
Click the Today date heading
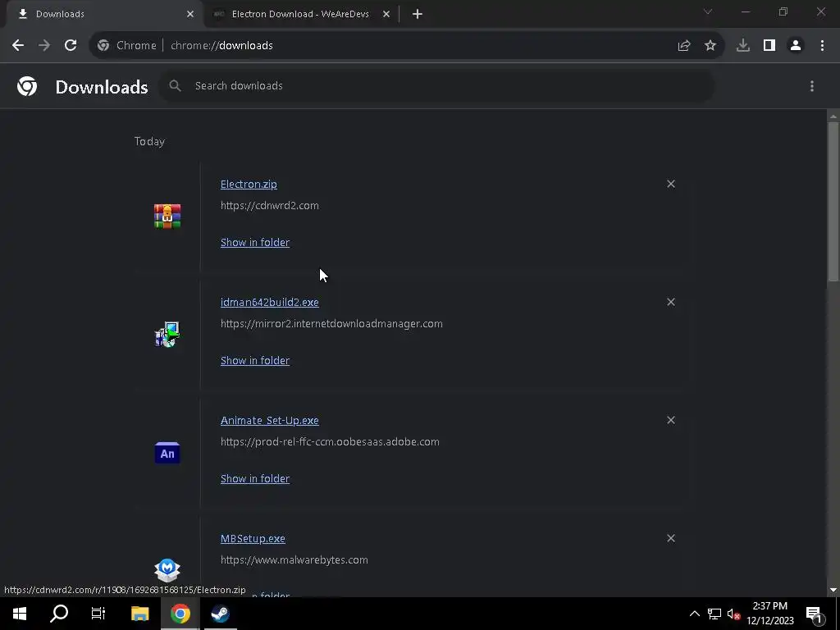149,141
